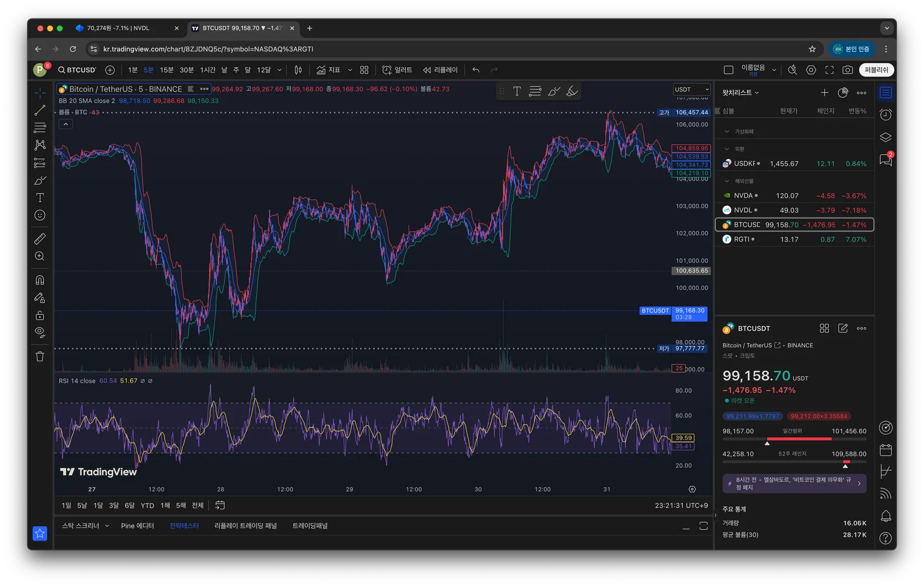Toggle magnet mode in drawing toolbar
Image resolution: width=924 pixels, height=586 pixels.
tap(40, 280)
